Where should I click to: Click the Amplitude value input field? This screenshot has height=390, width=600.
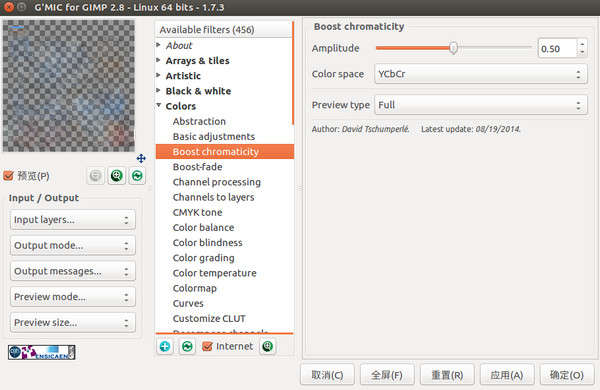557,48
